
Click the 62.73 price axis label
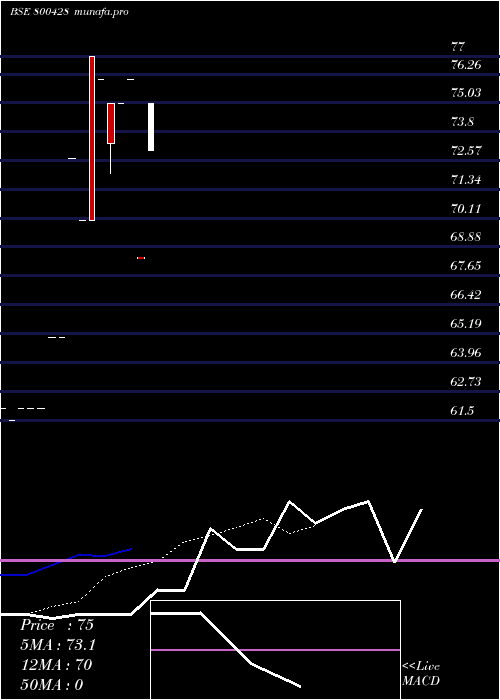466,381
